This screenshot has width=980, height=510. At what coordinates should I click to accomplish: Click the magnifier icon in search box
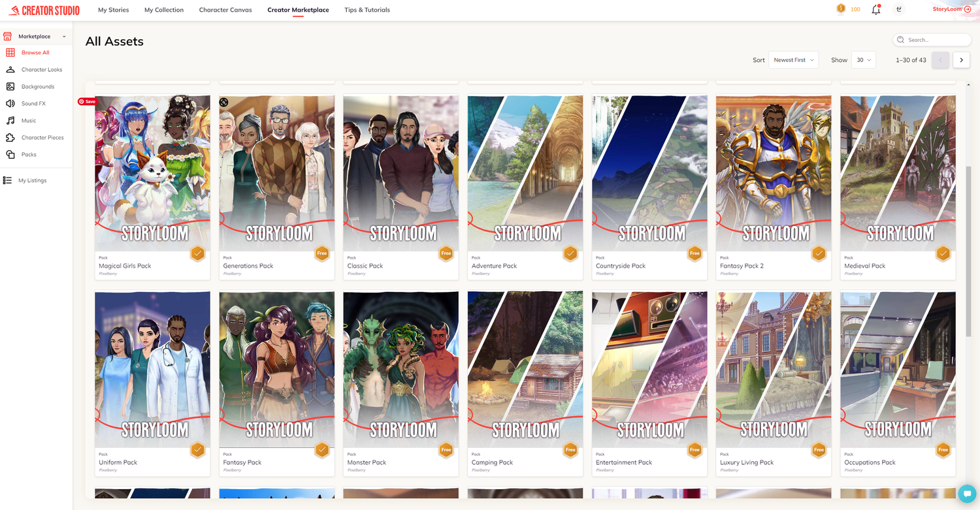[902, 40]
